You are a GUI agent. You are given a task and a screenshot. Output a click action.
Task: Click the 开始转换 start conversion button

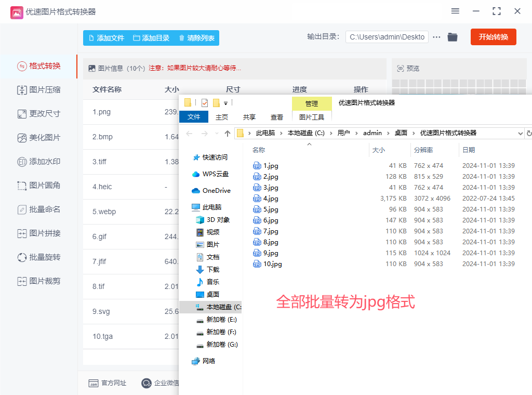[x=494, y=37]
